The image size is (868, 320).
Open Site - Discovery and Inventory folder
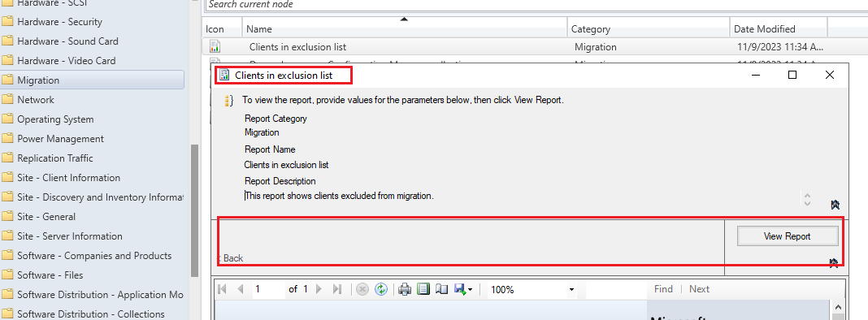pyautogui.click(x=100, y=197)
